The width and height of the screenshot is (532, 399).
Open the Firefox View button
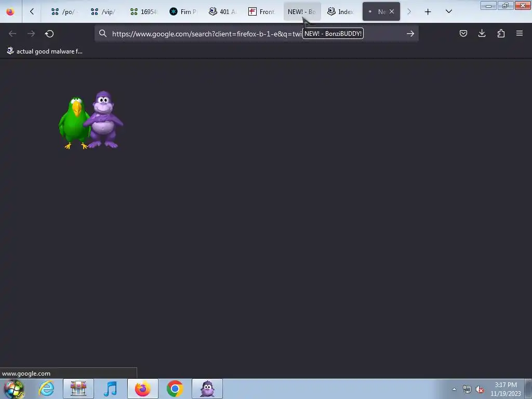[x=10, y=11]
